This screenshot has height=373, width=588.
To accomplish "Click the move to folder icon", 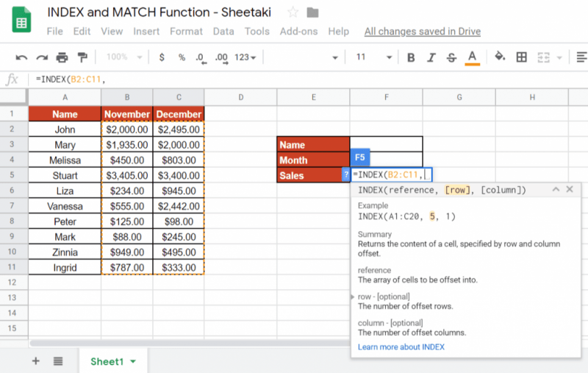I will coord(312,13).
